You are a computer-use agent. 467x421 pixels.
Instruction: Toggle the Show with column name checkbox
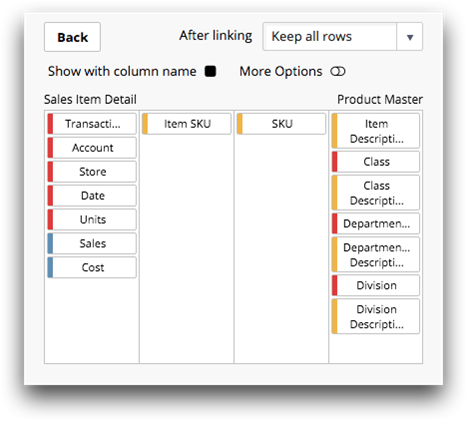click(210, 71)
